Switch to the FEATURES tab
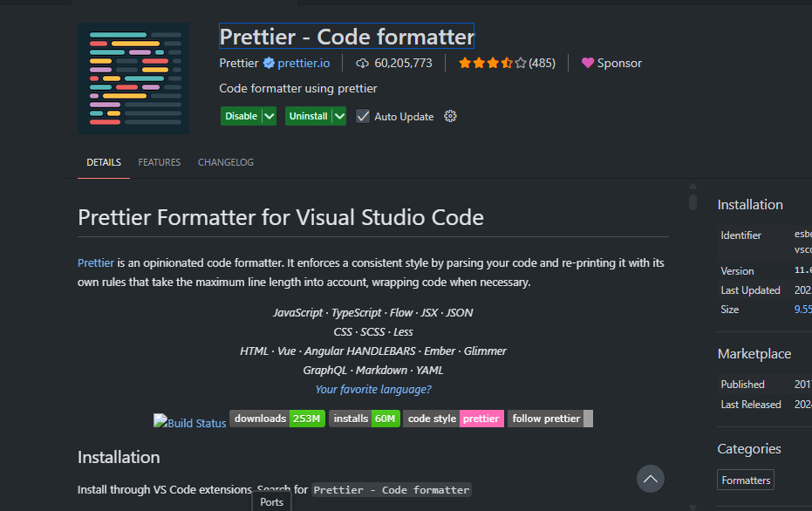 click(x=160, y=162)
